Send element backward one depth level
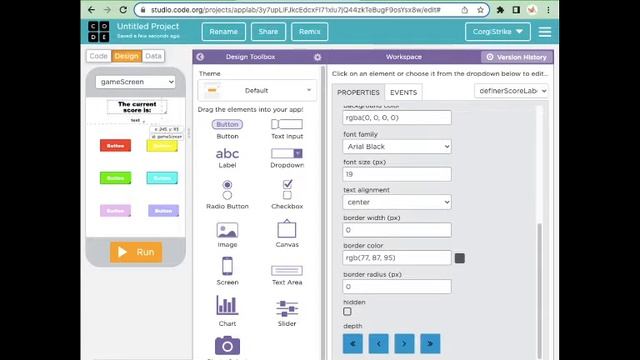This screenshot has height=360, width=640. pyautogui.click(x=378, y=344)
